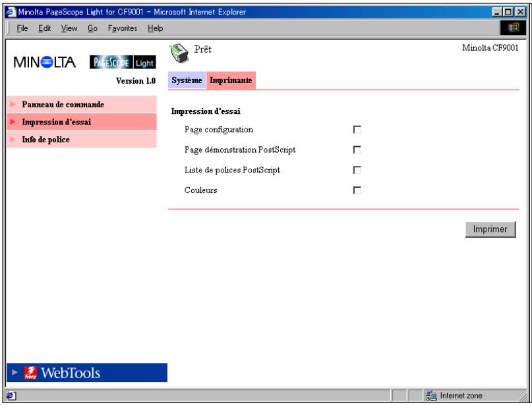Image resolution: width=532 pixels, height=405 pixels.
Task: Tick the Liste de polices PostScript checkbox
Action: (357, 170)
